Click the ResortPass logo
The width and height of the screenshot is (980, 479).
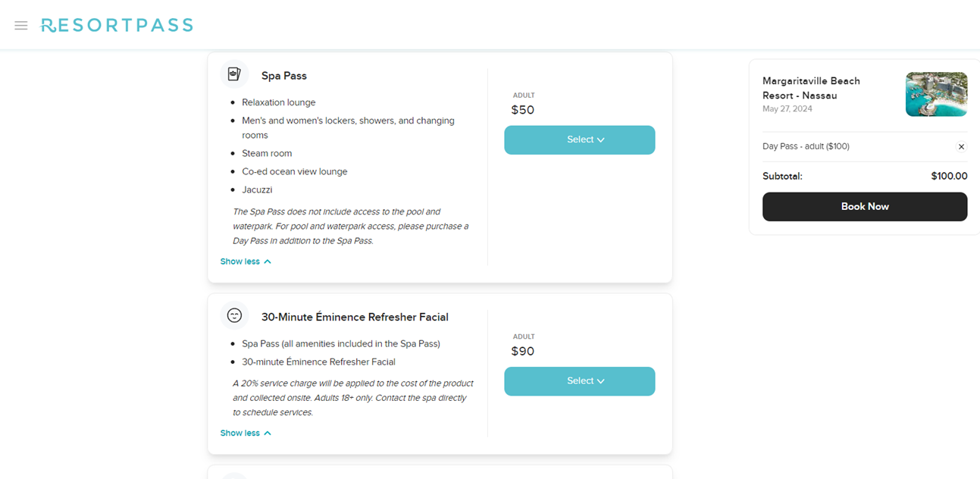(x=117, y=24)
